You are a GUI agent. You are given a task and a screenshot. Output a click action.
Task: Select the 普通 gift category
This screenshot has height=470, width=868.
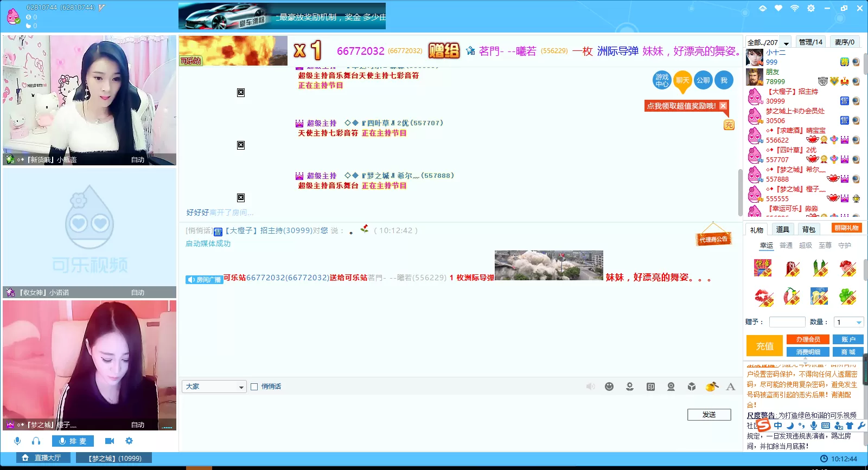[x=786, y=246]
